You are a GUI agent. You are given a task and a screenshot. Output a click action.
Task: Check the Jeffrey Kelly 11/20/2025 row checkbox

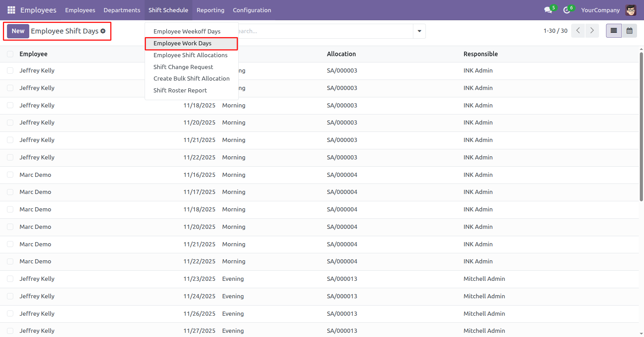click(x=10, y=122)
